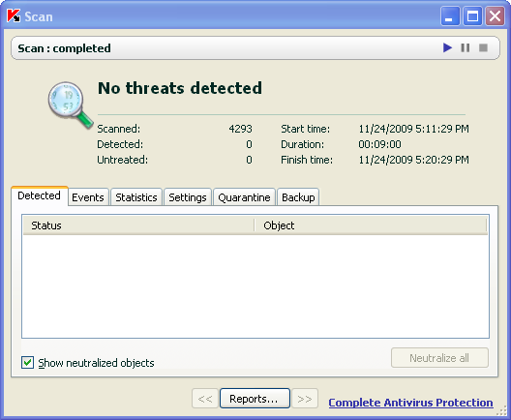Open the Events tab
The height and width of the screenshot is (420, 511).
(88, 197)
